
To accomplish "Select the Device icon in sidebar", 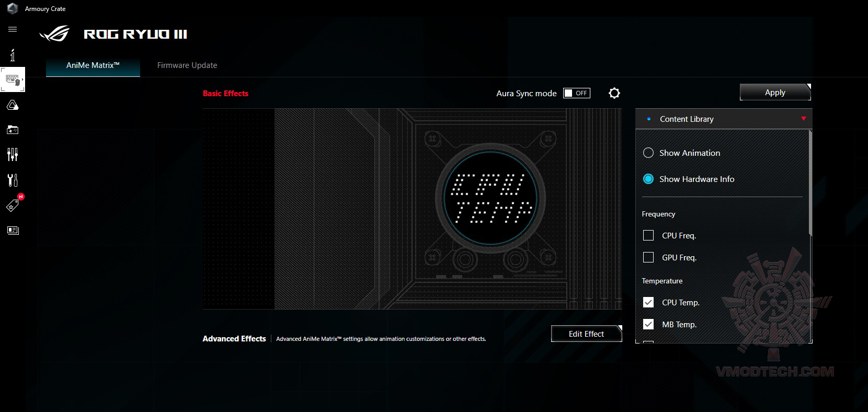I will [13, 80].
